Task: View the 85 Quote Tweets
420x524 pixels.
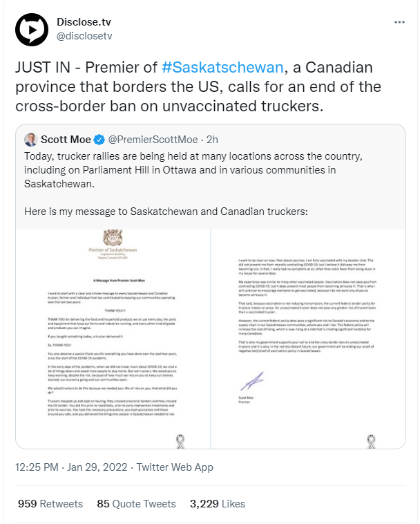Action: tap(136, 504)
